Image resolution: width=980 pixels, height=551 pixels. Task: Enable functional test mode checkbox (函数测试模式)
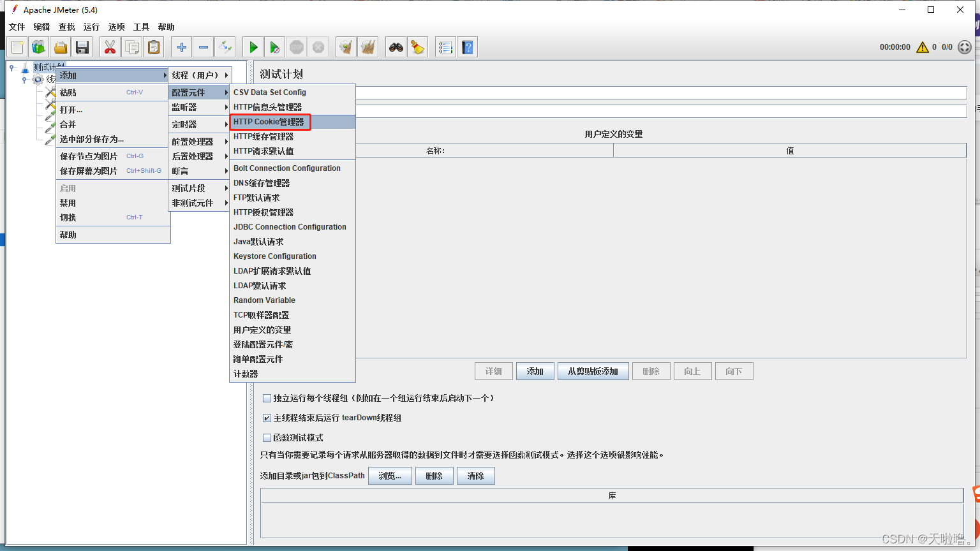pos(267,437)
